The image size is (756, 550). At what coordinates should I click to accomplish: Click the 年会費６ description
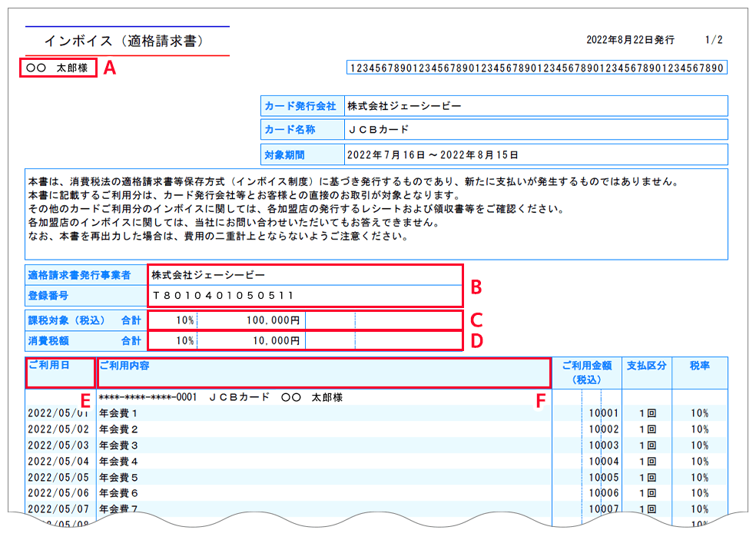click(x=118, y=493)
